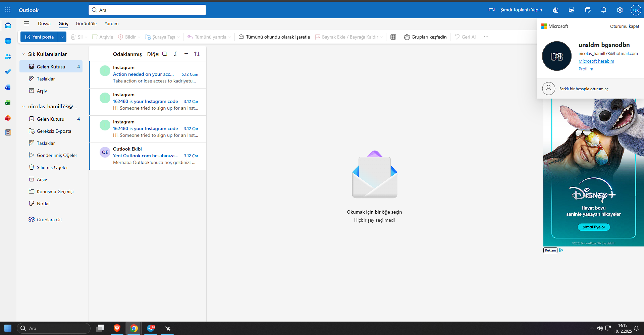Open People in the left app rail
Screen dimensions: 644x335
point(8,56)
